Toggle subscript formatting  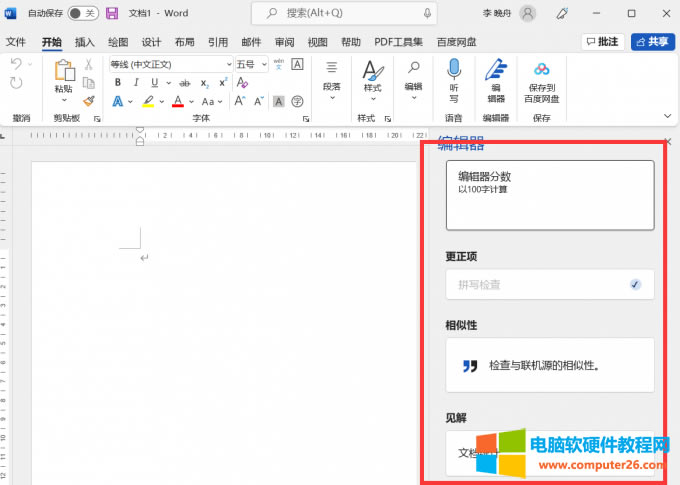[205, 82]
